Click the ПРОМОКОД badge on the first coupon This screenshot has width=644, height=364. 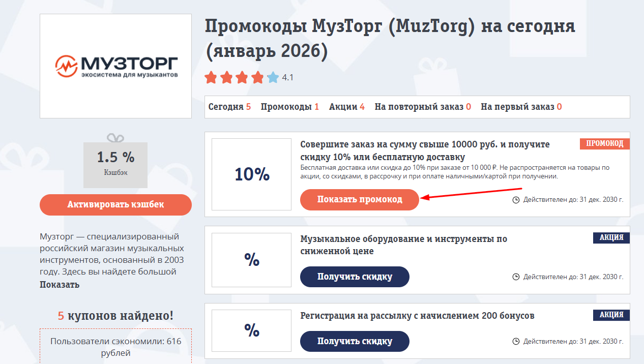(604, 143)
